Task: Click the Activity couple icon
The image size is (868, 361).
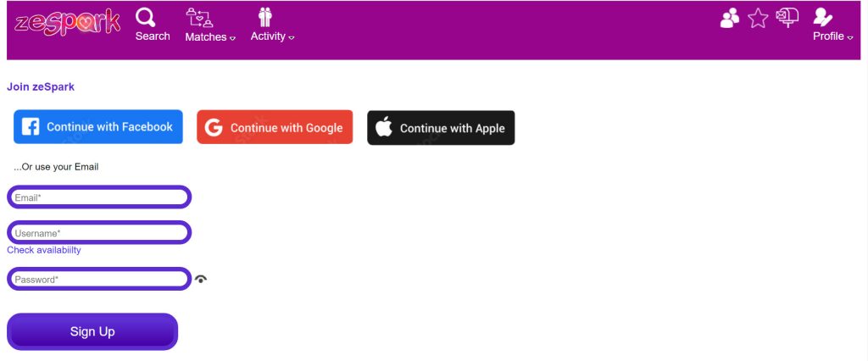Action: pyautogui.click(x=265, y=17)
